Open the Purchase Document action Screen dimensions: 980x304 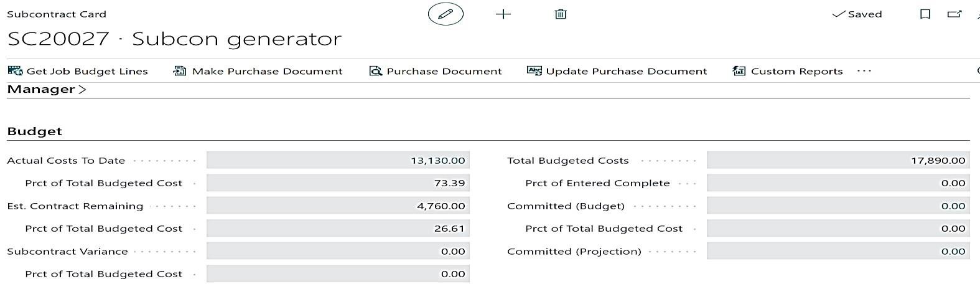tap(436, 71)
